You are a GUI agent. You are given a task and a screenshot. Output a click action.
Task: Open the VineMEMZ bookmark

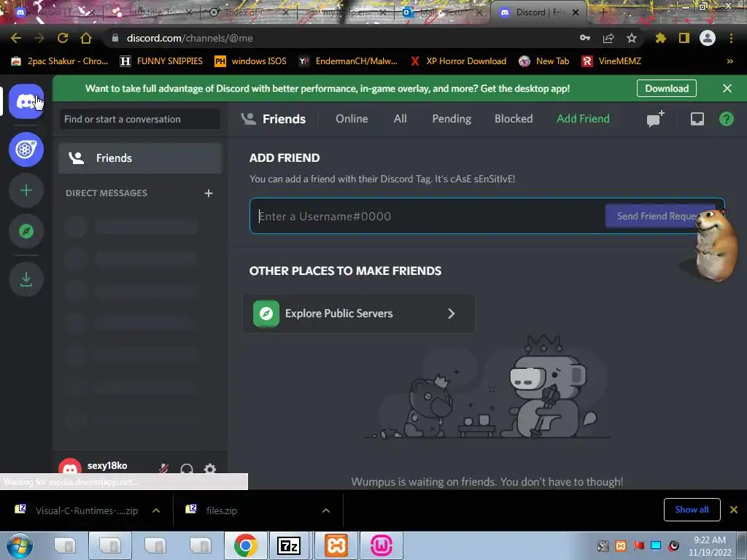pos(612,61)
